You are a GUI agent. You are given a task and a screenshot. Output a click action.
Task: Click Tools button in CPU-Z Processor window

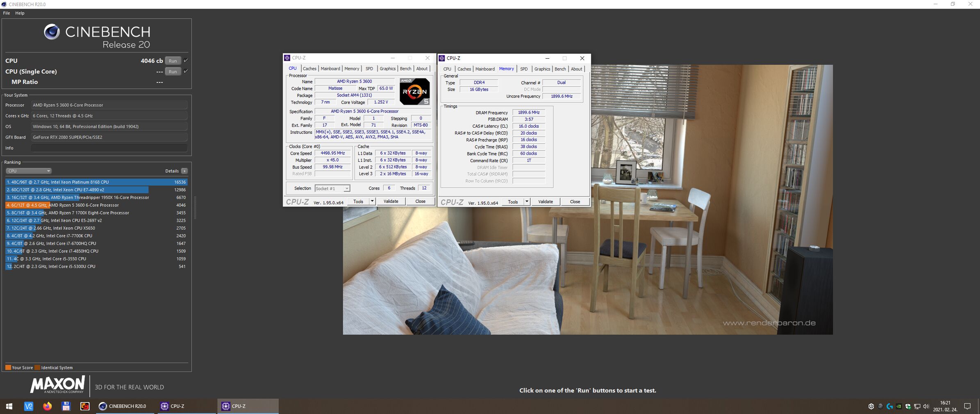click(358, 201)
